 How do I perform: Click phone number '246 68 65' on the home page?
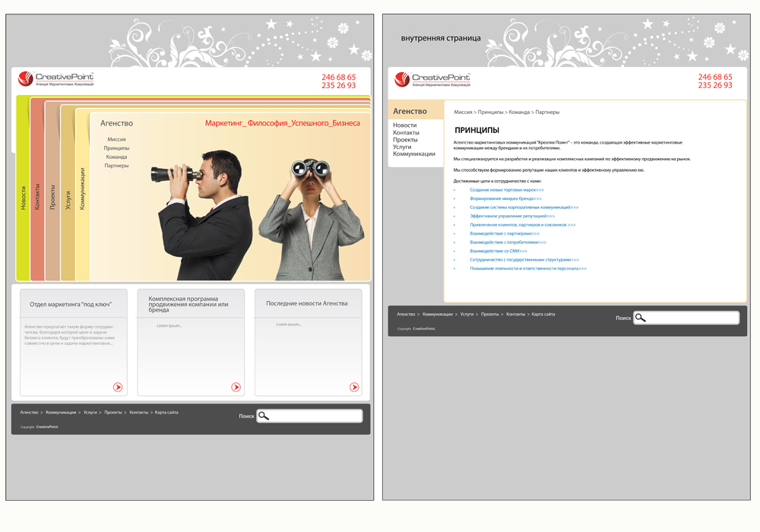(x=338, y=77)
